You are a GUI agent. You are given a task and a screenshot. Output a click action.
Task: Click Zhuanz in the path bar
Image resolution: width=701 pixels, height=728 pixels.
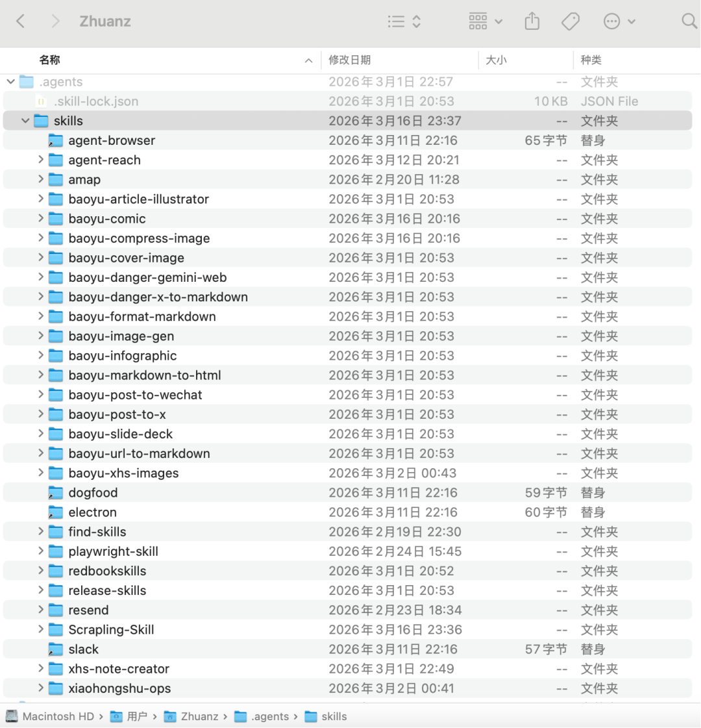point(191,716)
